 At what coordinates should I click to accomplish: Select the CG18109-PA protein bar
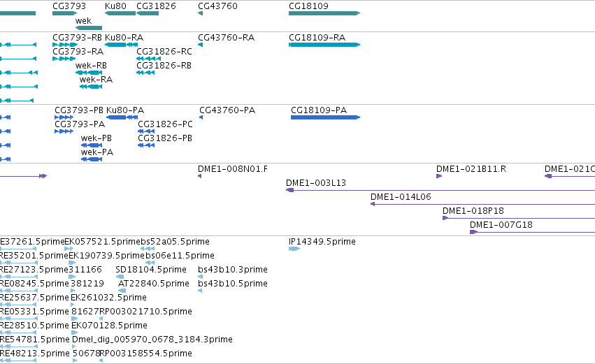[326, 117]
